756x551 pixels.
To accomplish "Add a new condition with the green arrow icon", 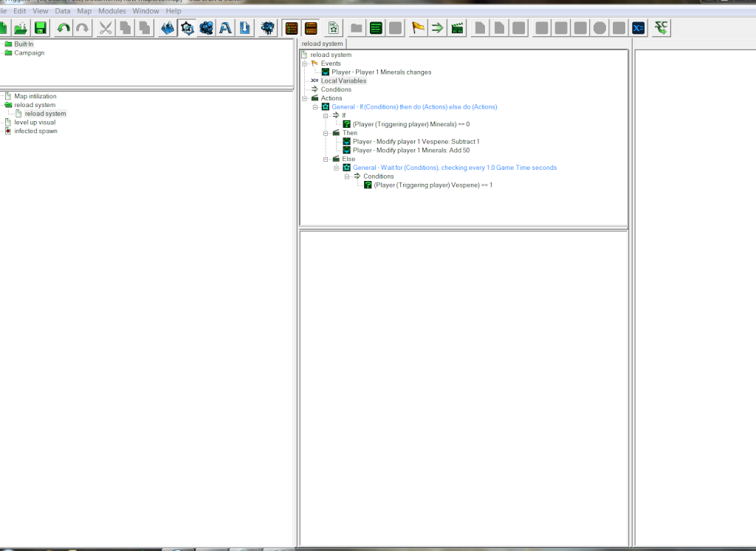I will coord(437,28).
